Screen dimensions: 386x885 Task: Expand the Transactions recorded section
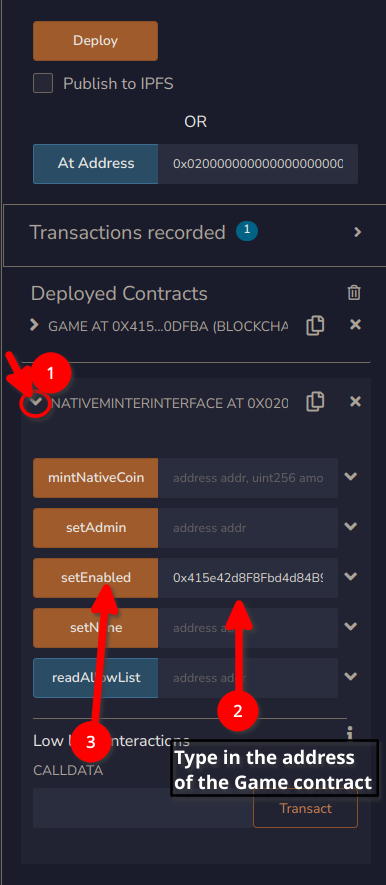(357, 232)
